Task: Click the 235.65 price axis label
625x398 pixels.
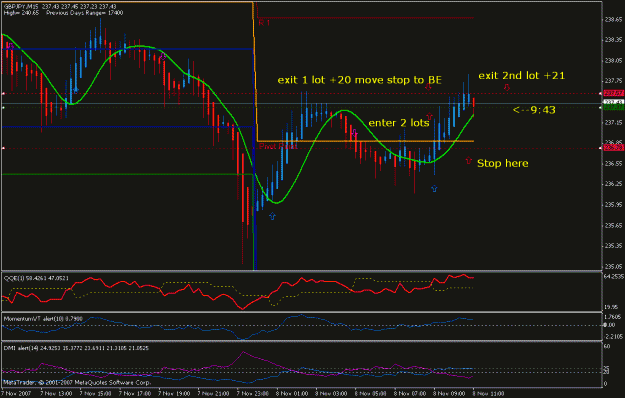Action: pyautogui.click(x=614, y=225)
